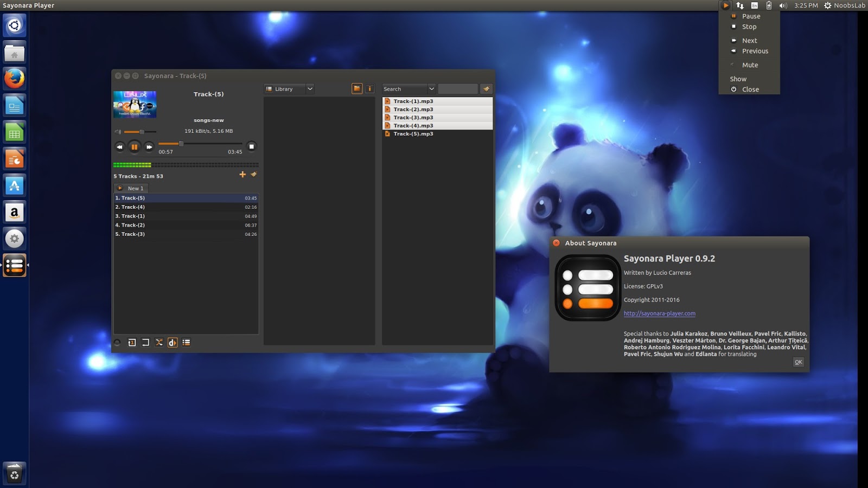Select the 'New 1' playlist tab
This screenshot has width=868, height=488.
(131, 188)
